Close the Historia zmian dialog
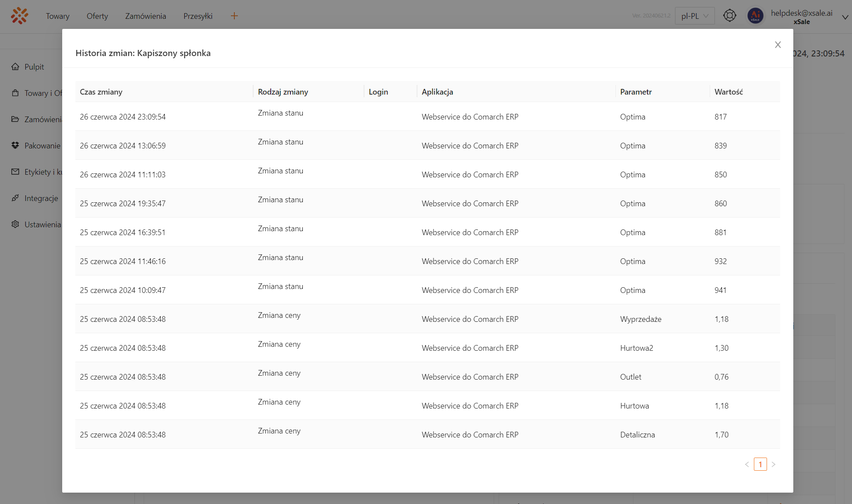The image size is (852, 504). 778,45
